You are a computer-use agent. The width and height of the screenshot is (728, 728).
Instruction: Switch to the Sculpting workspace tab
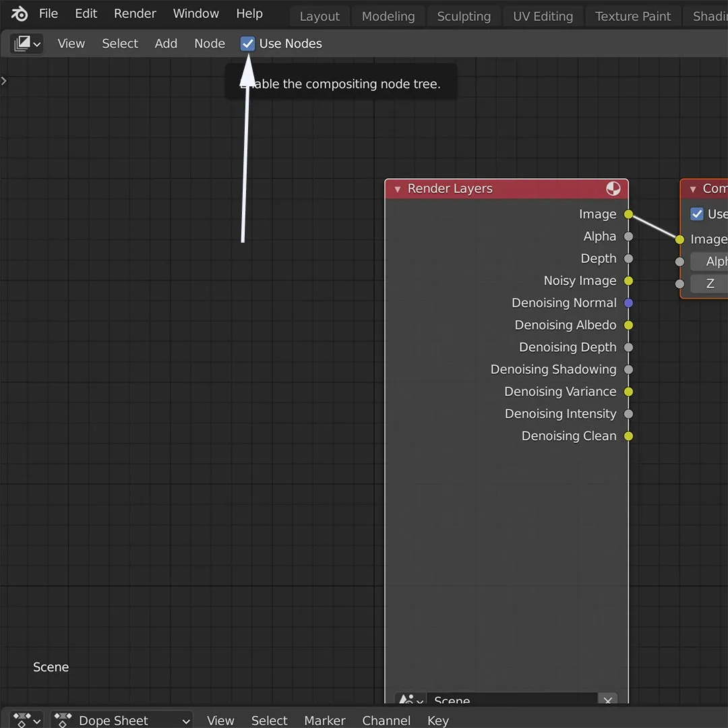(x=463, y=16)
